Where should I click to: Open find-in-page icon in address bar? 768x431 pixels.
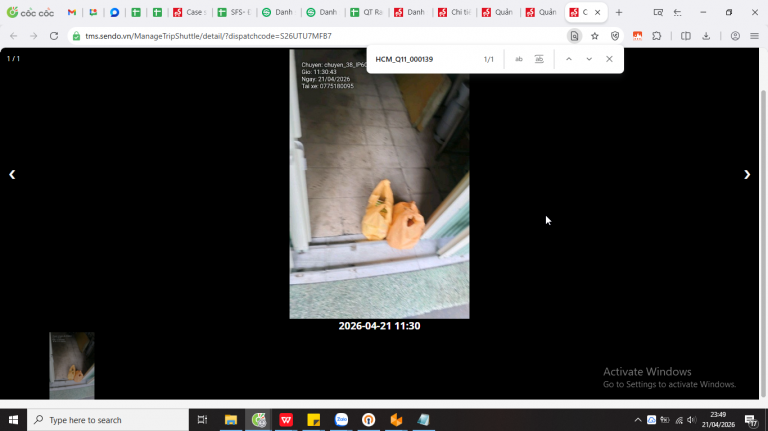[574, 36]
